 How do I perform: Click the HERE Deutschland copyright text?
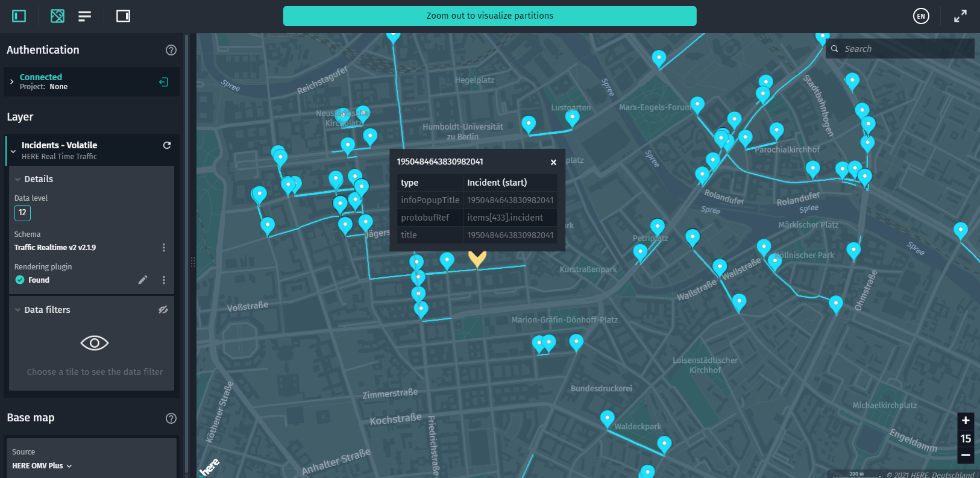931,474
